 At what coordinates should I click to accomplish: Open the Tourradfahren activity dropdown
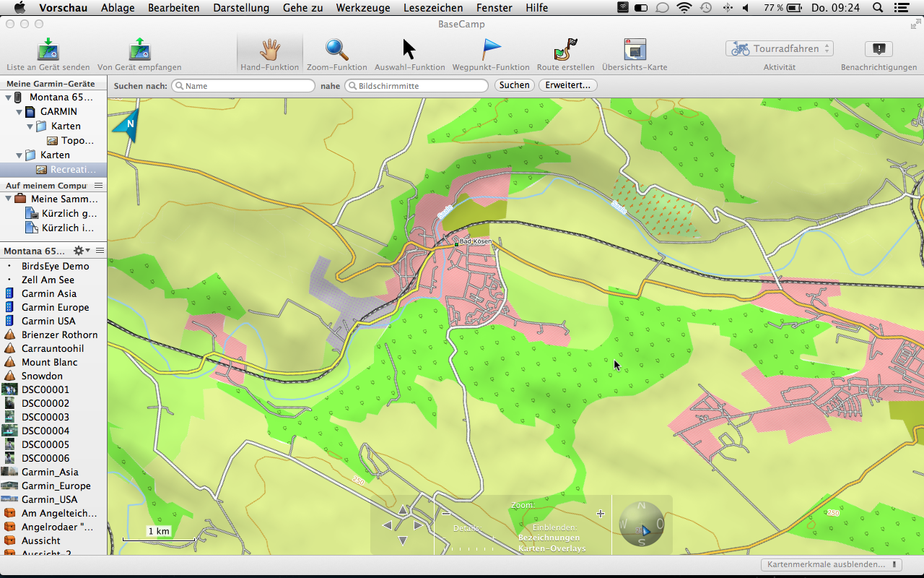[779, 48]
